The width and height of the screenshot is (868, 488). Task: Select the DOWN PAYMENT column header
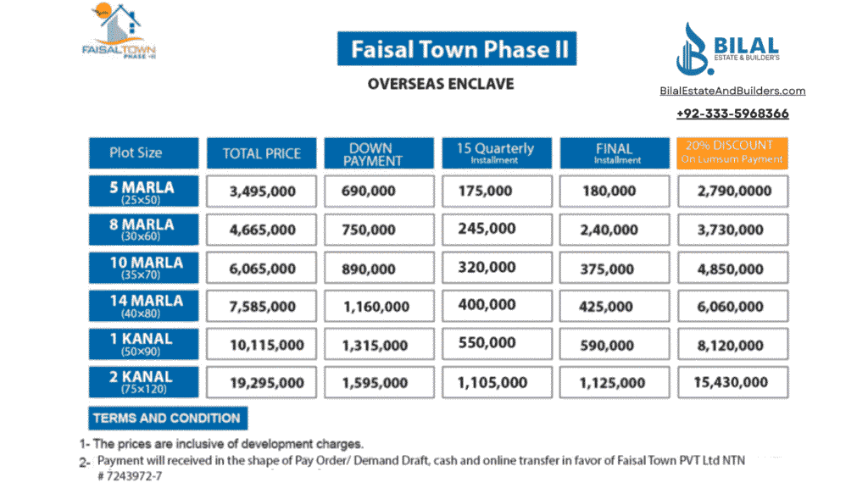(379, 153)
